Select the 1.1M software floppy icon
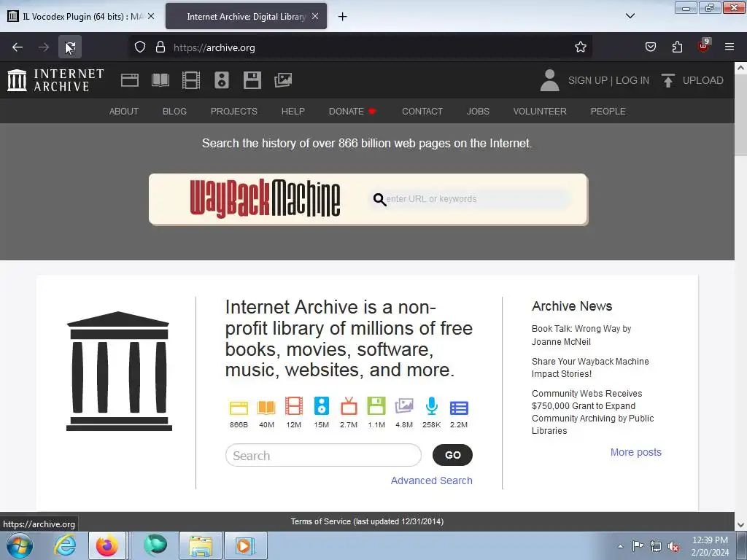Screen dimensions: 747x560 [376, 406]
